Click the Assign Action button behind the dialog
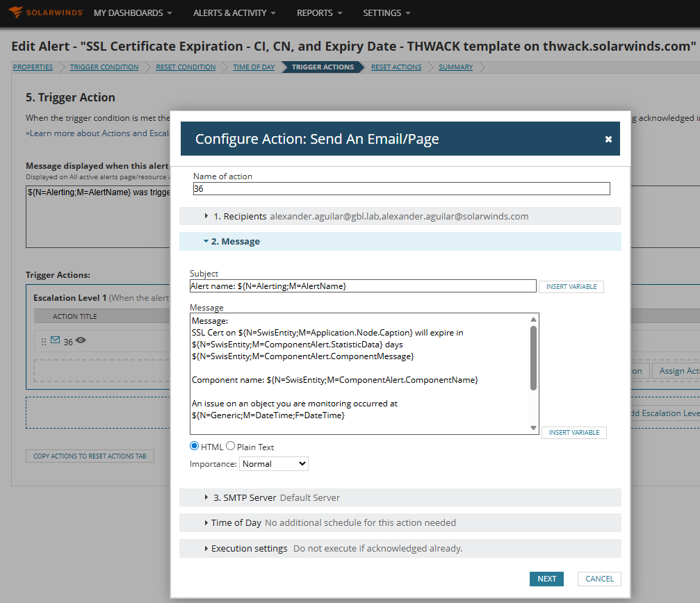 (x=676, y=371)
